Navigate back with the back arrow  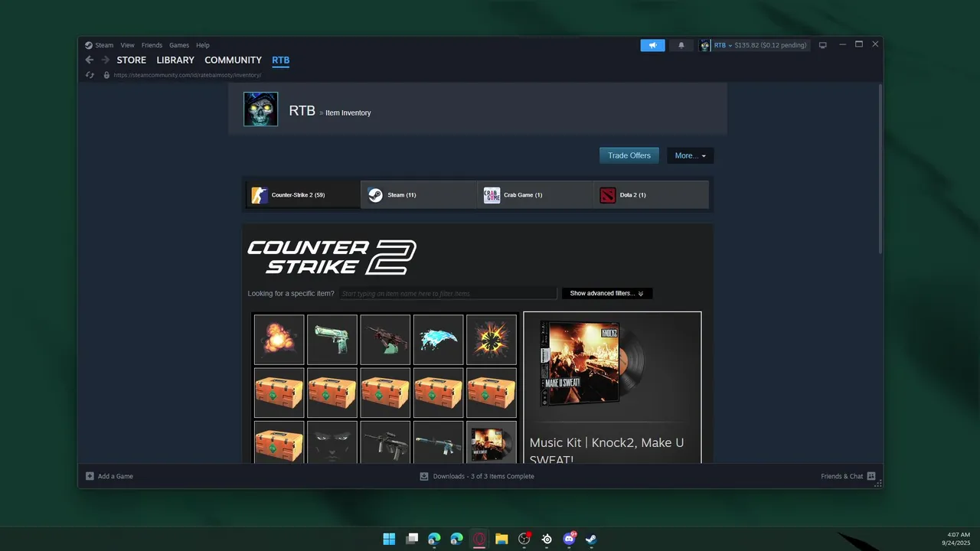[90, 60]
